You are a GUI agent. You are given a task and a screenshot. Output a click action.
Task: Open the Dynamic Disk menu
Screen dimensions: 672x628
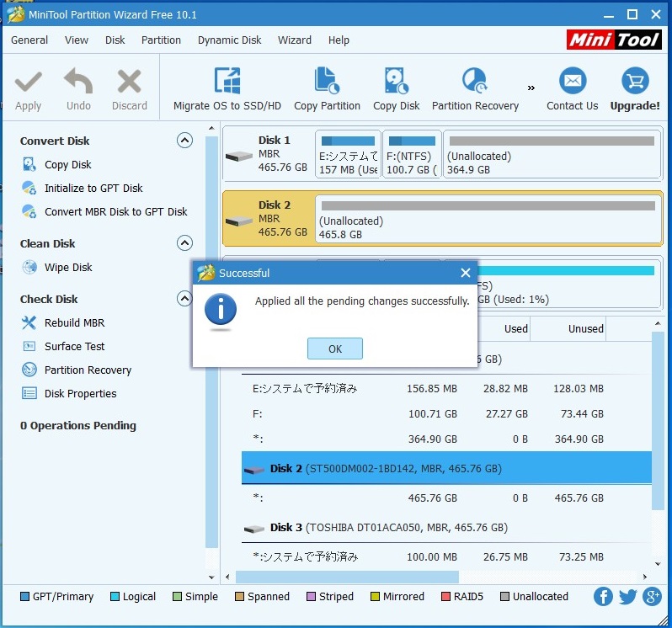pyautogui.click(x=230, y=40)
